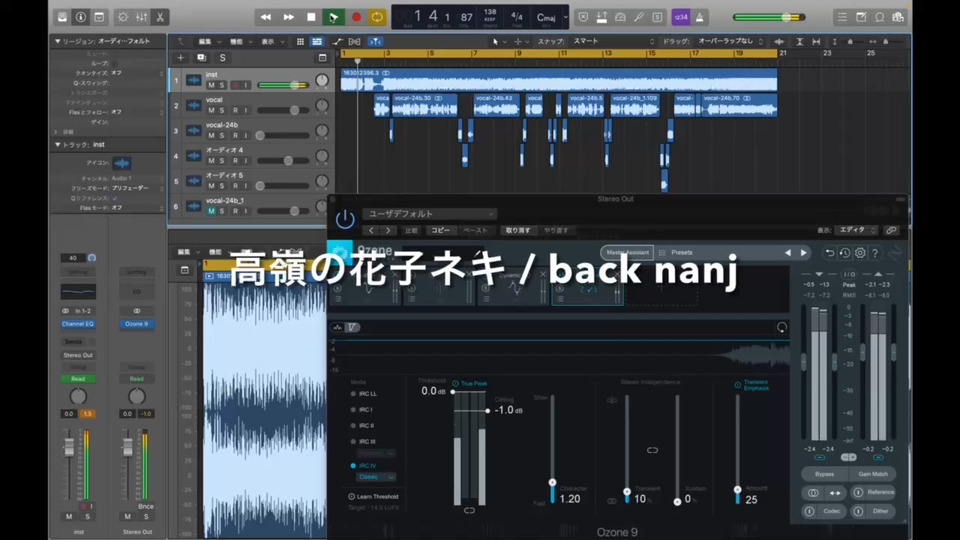The image size is (960, 540).
Task: Open the Library button in the control bar
Action: pyautogui.click(x=62, y=17)
